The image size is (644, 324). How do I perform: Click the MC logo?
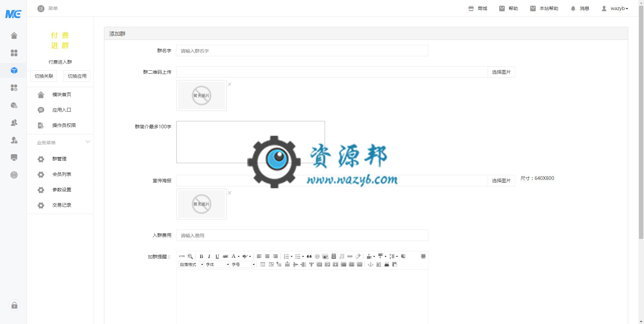click(13, 14)
